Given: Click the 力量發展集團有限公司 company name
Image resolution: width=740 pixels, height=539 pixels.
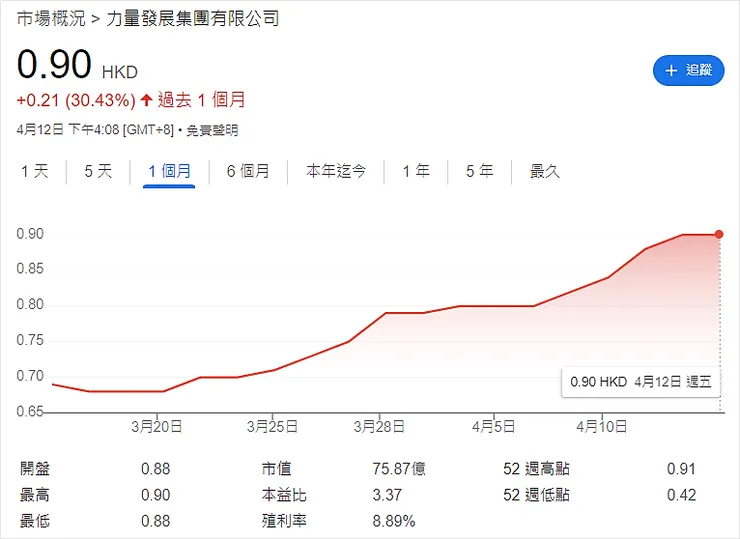Looking at the screenshot, I should (x=193, y=19).
